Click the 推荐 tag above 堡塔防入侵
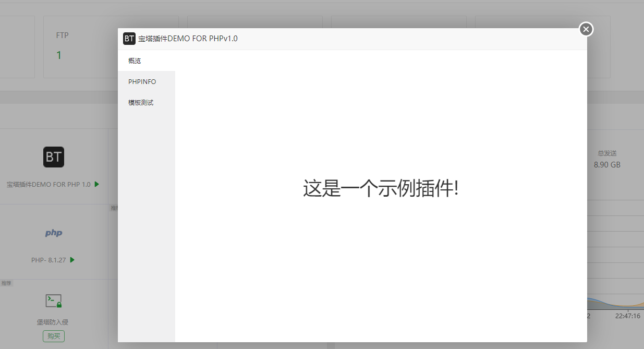This screenshot has height=349, width=644. [x=6, y=283]
